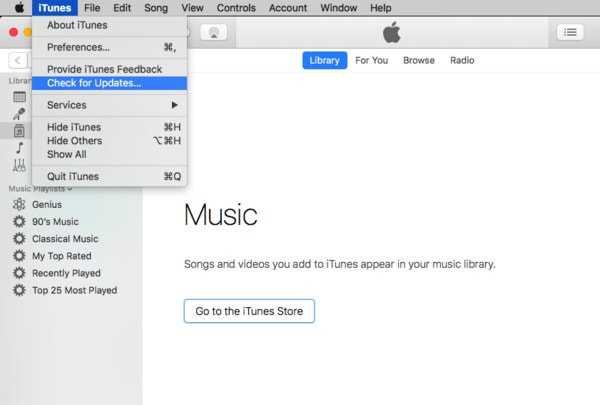Choose Hide iTunes
The height and width of the screenshot is (405, 600).
pyautogui.click(x=109, y=127)
